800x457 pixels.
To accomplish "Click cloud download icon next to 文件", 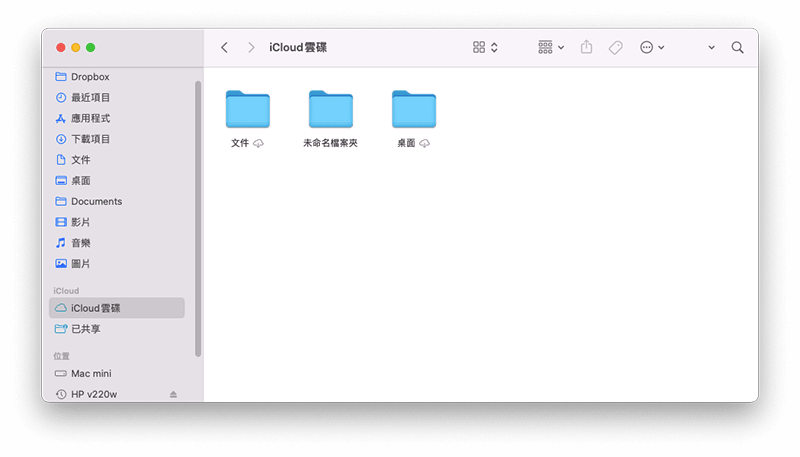I will [x=259, y=144].
